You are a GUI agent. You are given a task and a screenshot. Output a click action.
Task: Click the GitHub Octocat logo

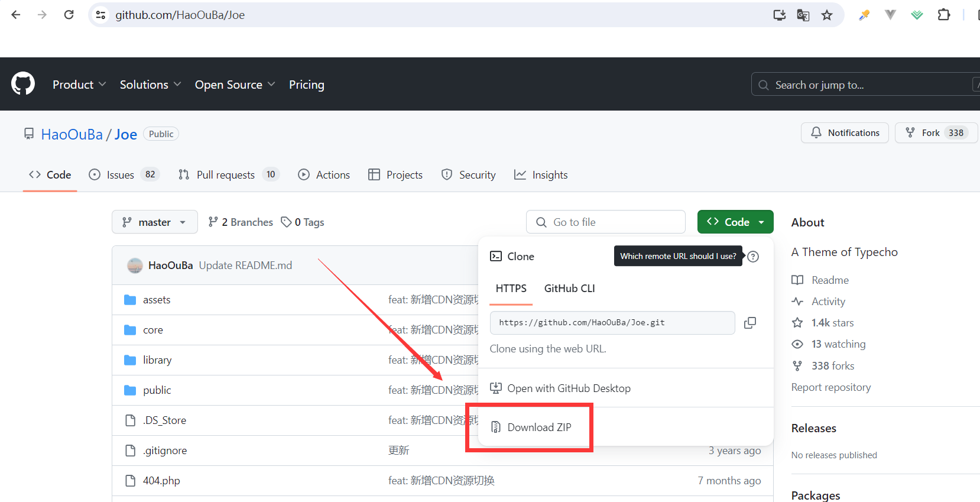click(23, 84)
